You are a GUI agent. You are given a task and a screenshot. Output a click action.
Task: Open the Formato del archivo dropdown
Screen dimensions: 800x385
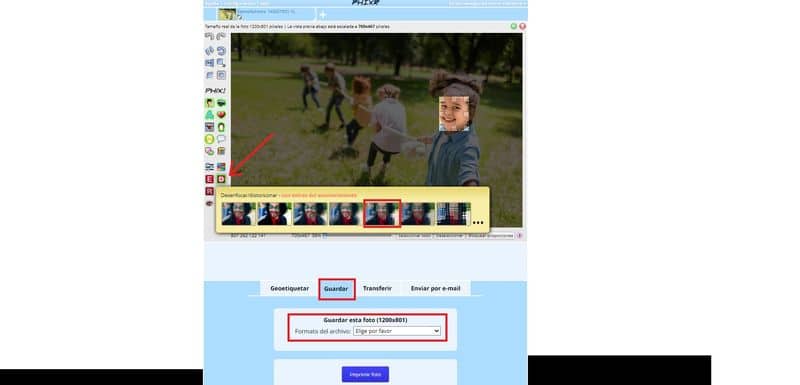(x=397, y=331)
